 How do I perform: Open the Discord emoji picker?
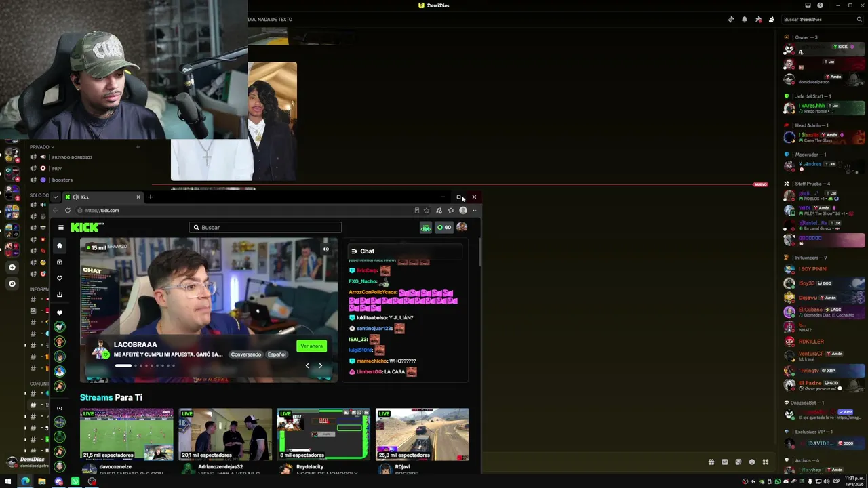752,462
